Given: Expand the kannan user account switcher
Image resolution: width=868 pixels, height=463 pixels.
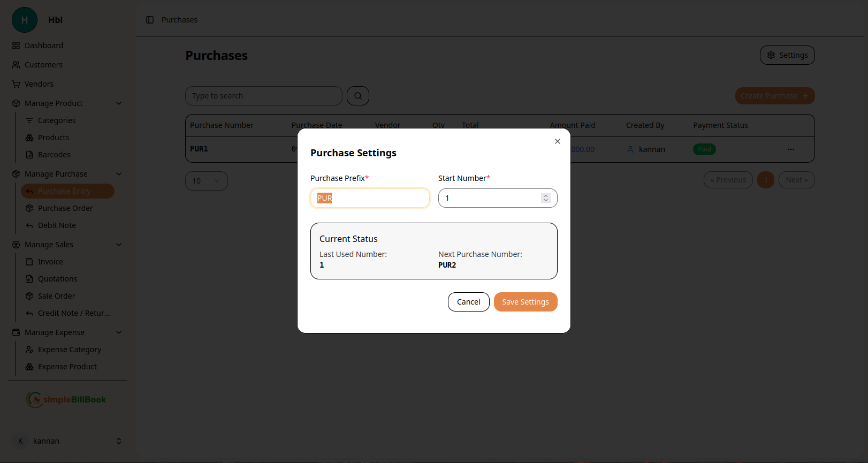Looking at the screenshot, I should (x=119, y=441).
